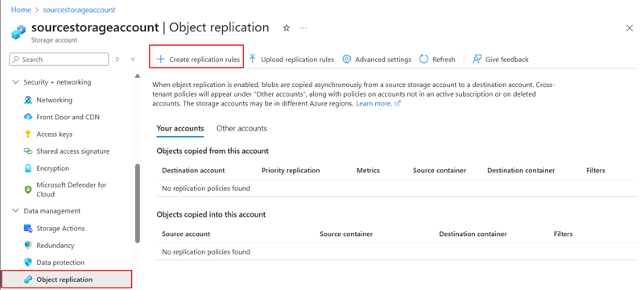
Task: Open the more options ellipsis next to title
Action: 303,28
